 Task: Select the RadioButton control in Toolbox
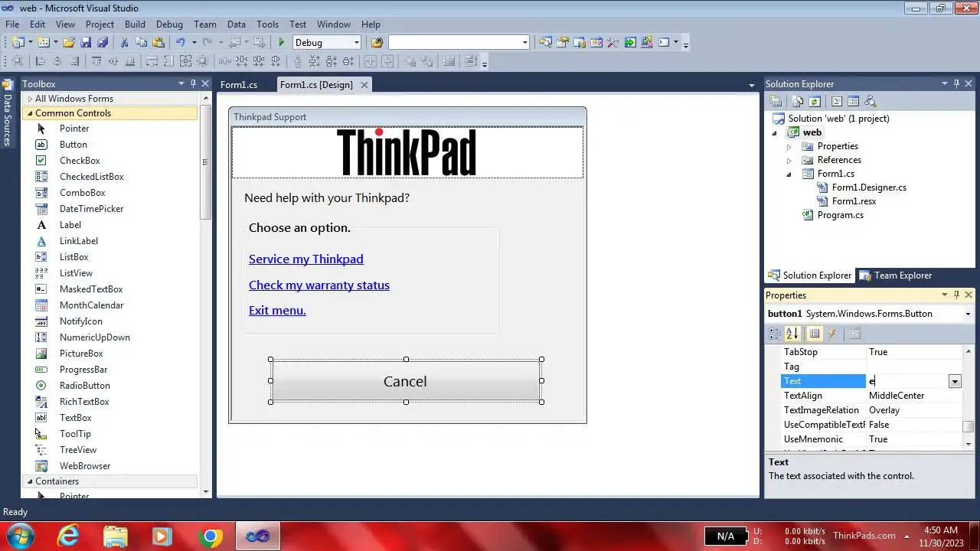tap(85, 386)
